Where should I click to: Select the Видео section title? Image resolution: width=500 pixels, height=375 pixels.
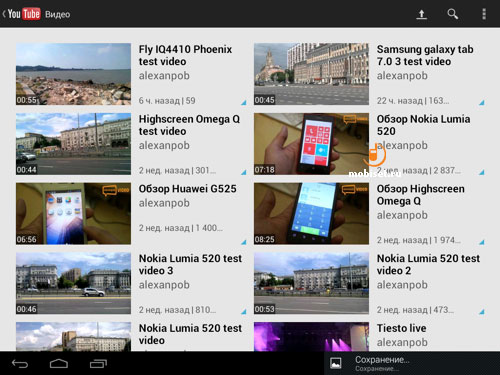coord(58,14)
